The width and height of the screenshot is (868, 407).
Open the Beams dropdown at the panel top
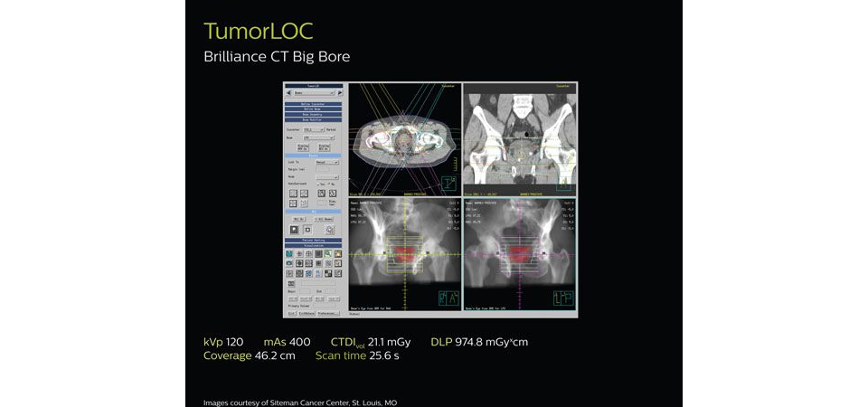point(314,92)
